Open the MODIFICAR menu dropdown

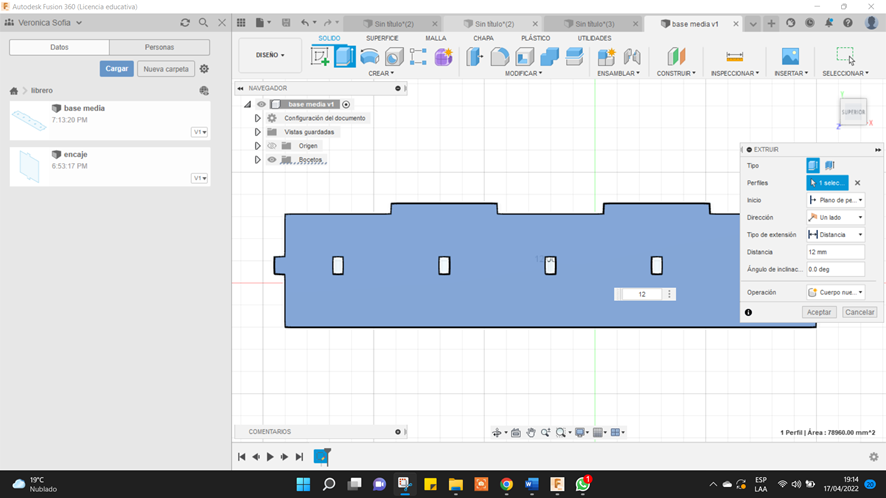pos(523,73)
